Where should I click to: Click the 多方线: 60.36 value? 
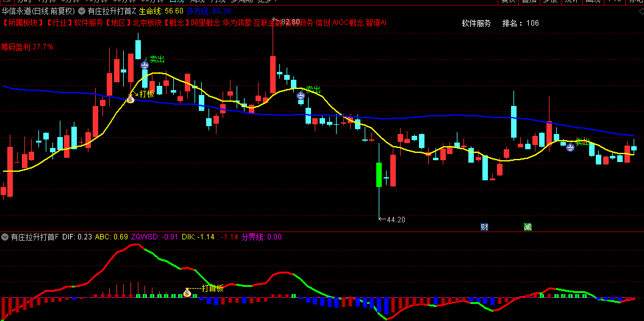[208, 11]
